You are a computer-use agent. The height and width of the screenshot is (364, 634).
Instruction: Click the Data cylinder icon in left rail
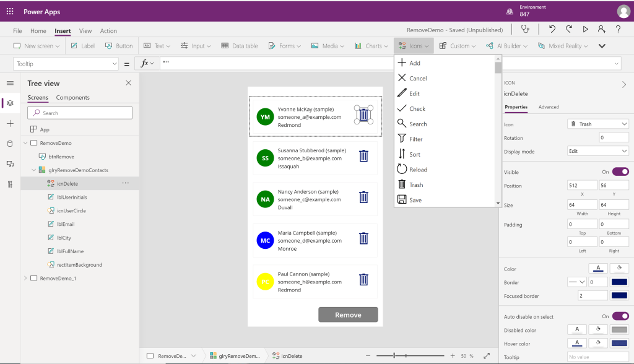[x=10, y=144]
